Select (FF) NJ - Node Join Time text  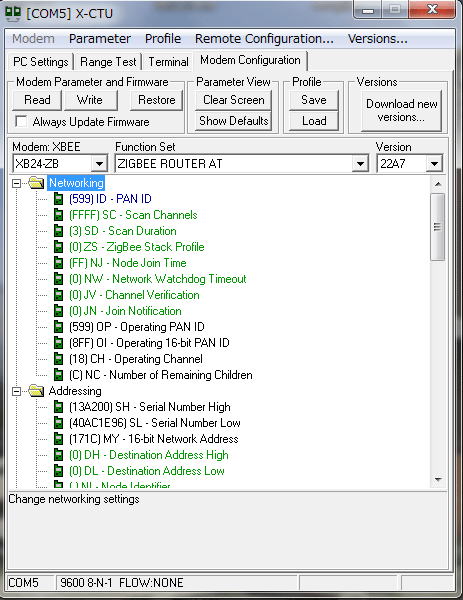pyautogui.click(x=127, y=263)
